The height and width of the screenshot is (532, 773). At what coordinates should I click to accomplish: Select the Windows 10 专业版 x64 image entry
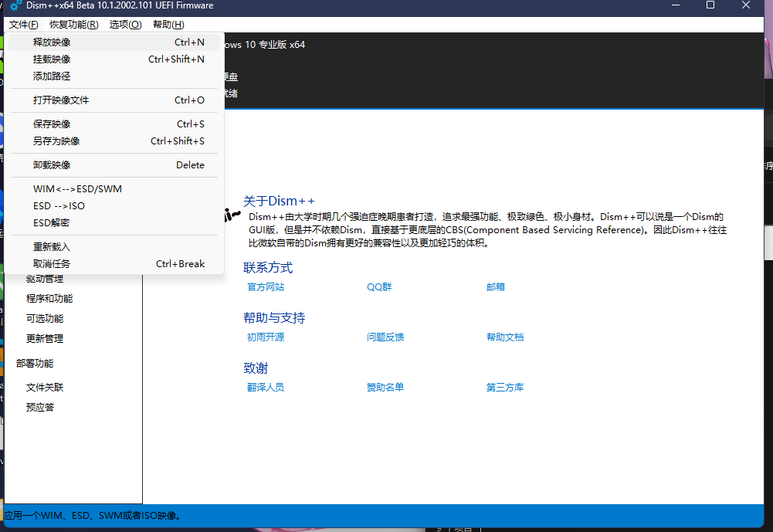(265, 44)
